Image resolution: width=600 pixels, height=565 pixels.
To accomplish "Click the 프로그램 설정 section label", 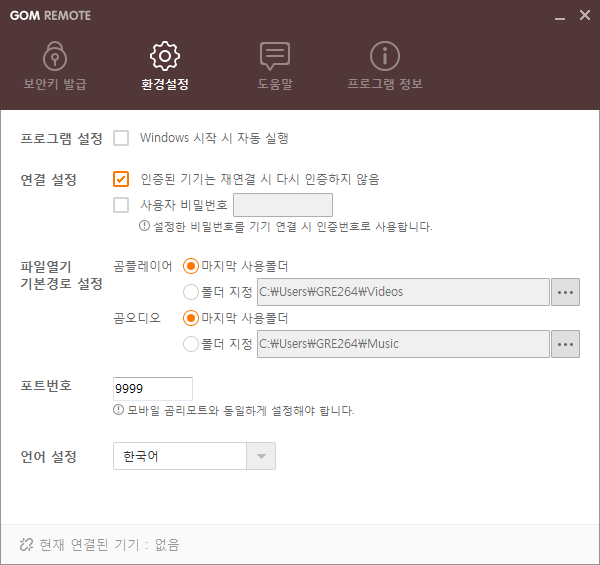I will 61,138.
